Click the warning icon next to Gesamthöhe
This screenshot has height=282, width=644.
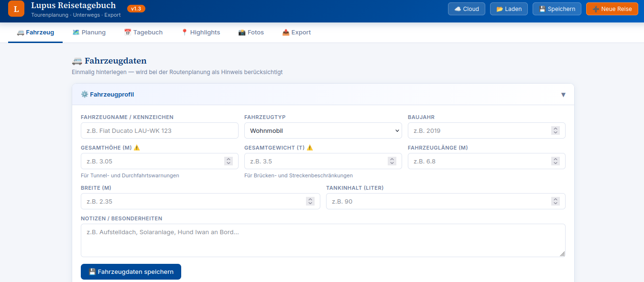coord(137,148)
